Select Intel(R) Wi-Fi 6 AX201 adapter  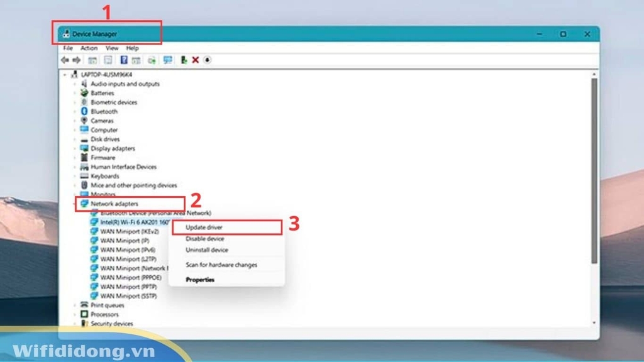pyautogui.click(x=135, y=222)
